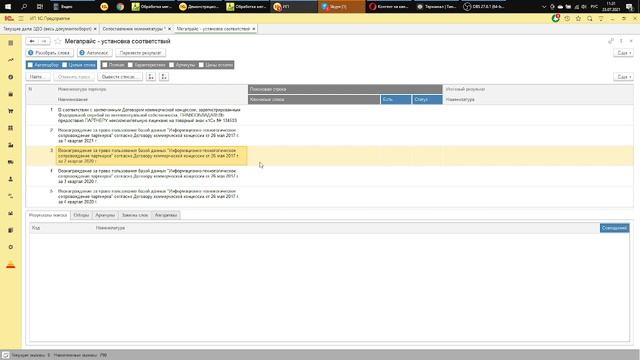Click the orange cone icon in sidebar

11,265
